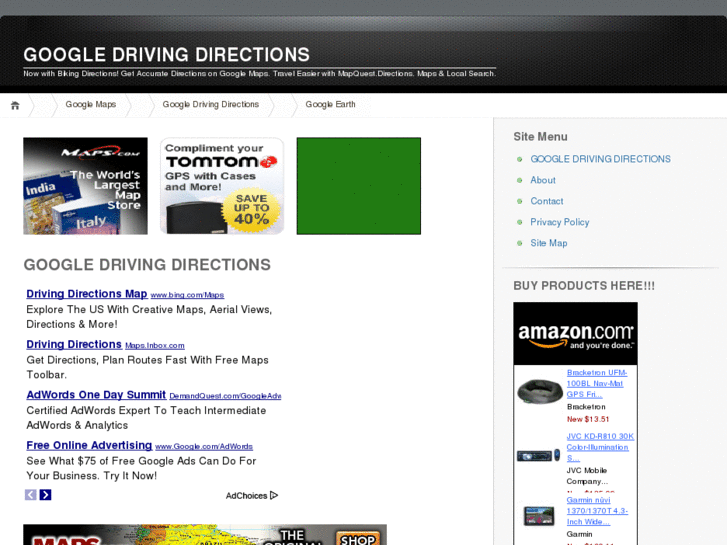Click the Garmin nüvi GPS product image
Image resolution: width=727 pixels, height=545 pixels.
click(x=539, y=516)
